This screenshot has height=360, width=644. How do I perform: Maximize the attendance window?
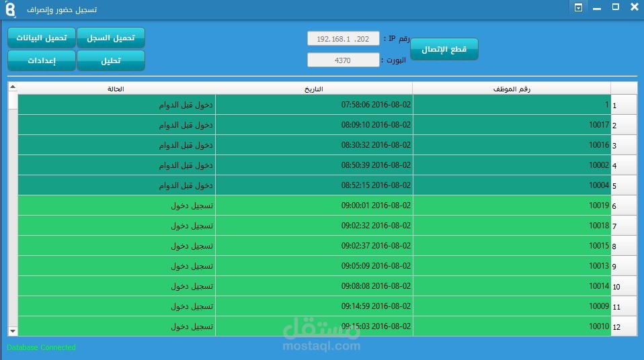[615, 7]
